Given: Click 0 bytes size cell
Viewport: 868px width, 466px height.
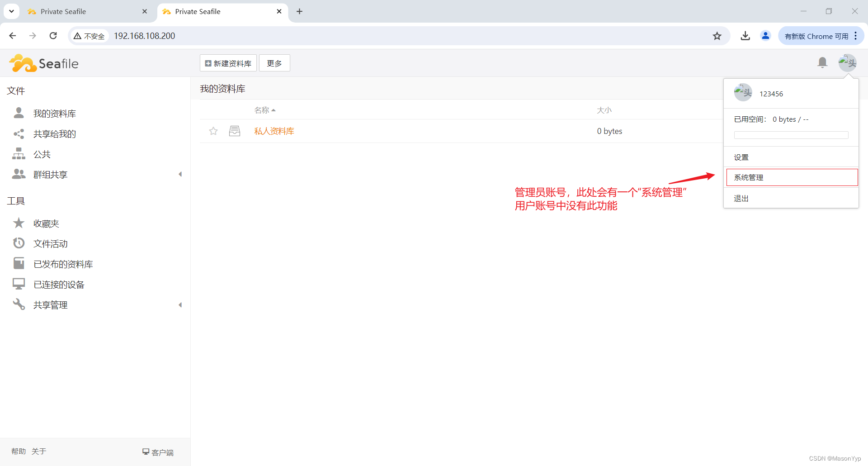Looking at the screenshot, I should click(x=609, y=131).
